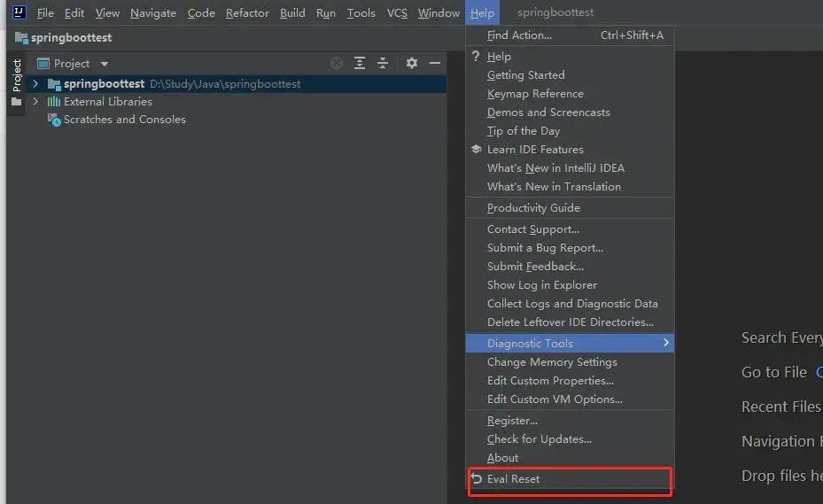Image resolution: width=823 pixels, height=504 pixels.
Task: Click the Eval Reset undo-arrow icon
Action: pos(477,478)
